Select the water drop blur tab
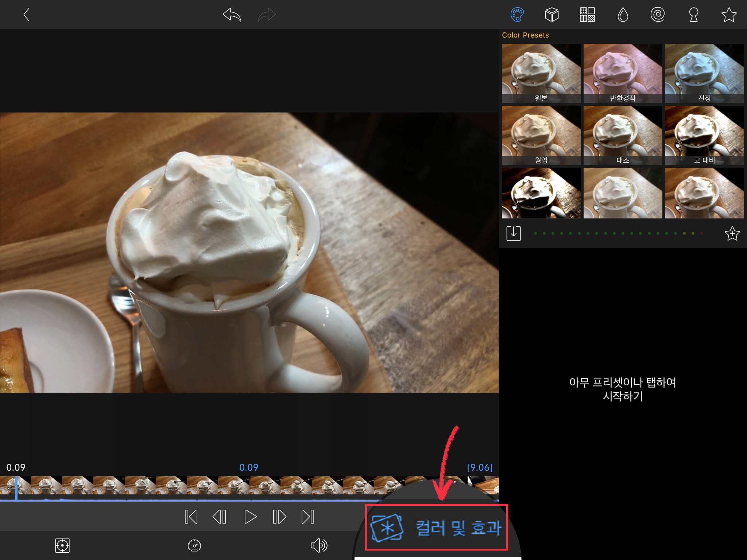The image size is (747, 560). point(623,15)
